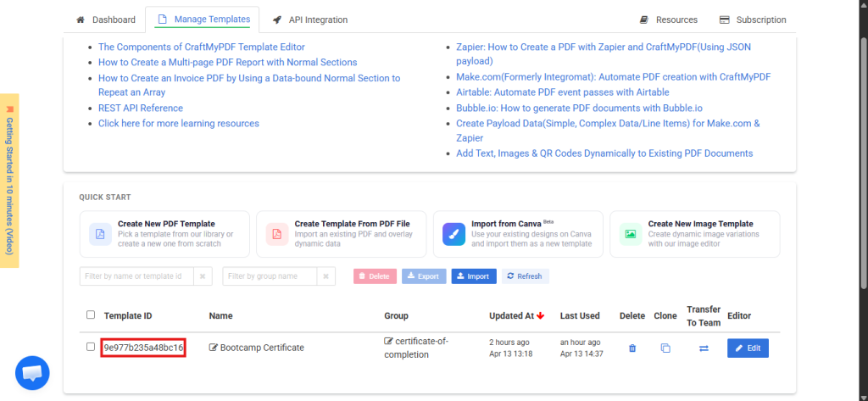Open the live chat bubble
Screen dimensions: 868x401
[x=32, y=373]
